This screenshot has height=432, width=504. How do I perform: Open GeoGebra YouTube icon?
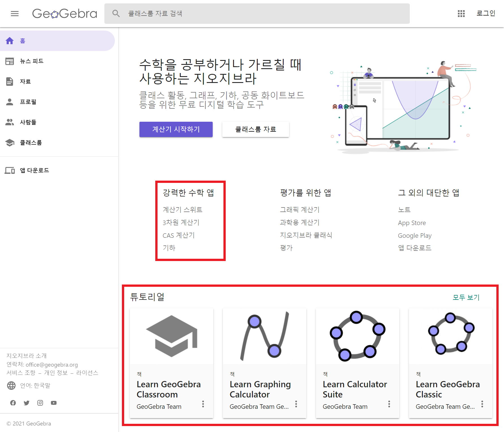tap(54, 403)
